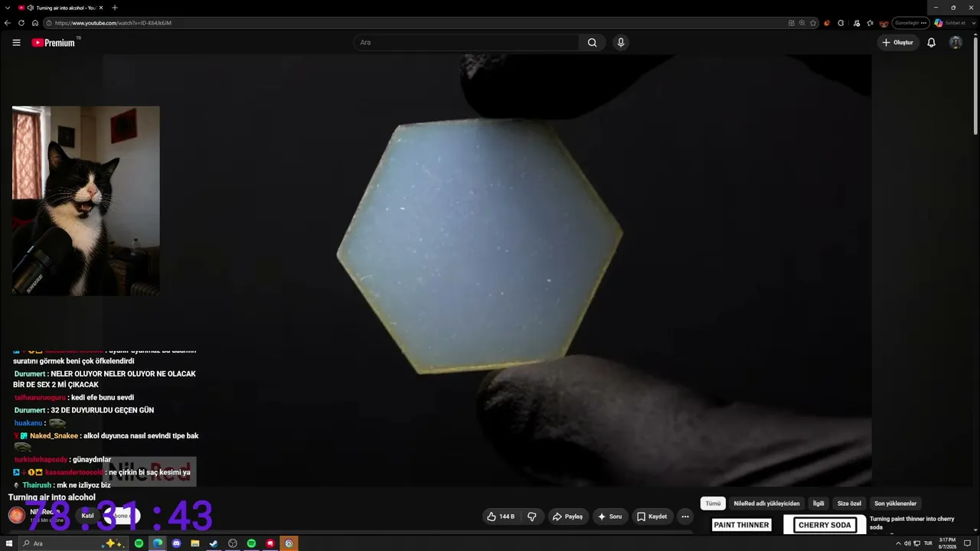Switch to 'Turning air into alcohol' browser tab
Screen dimensions: 980x551
click(x=60, y=8)
